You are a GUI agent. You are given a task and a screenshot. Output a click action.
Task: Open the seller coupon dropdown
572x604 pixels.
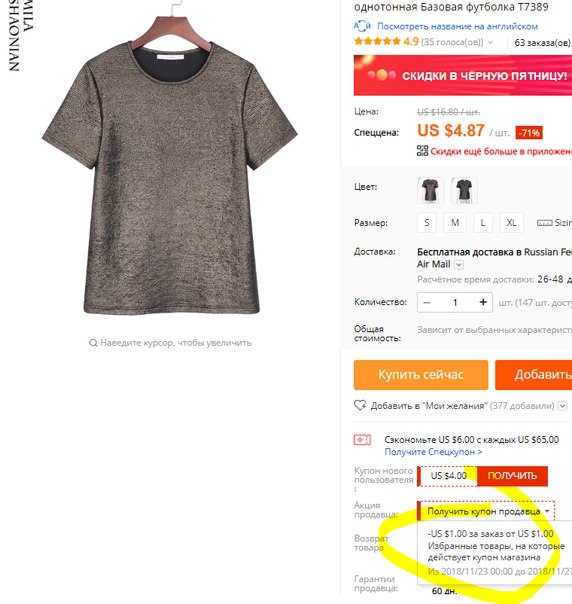tap(486, 511)
